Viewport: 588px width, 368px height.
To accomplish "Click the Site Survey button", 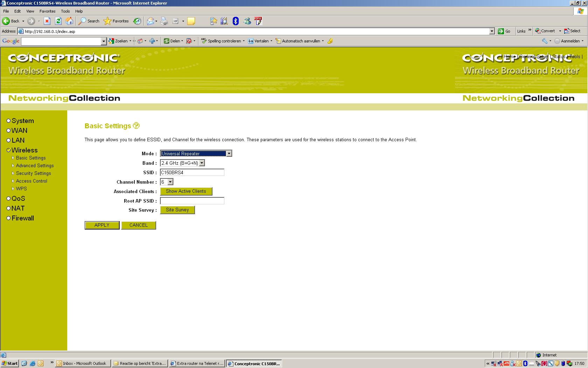I will click(177, 210).
